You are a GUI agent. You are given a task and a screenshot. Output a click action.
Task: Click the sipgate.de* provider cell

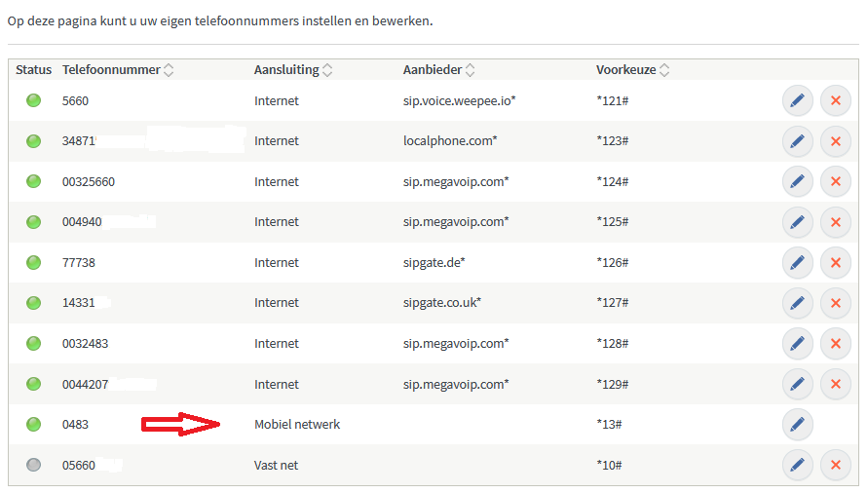(434, 263)
